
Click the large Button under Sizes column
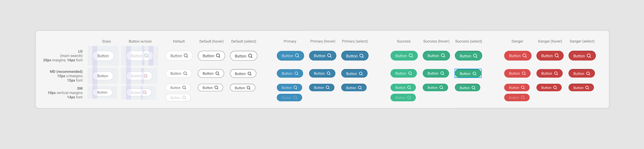[x=103, y=56]
